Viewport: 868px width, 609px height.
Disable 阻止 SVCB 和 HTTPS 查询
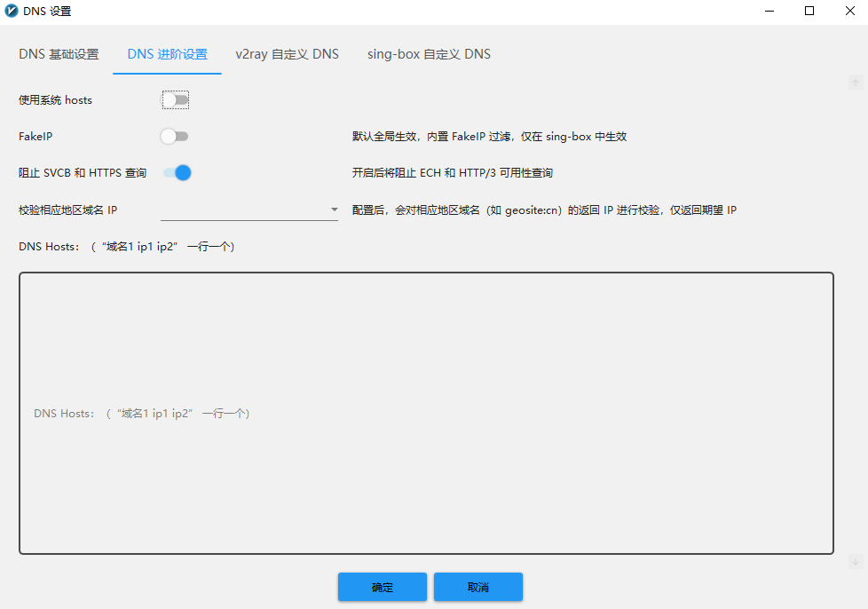coord(177,172)
